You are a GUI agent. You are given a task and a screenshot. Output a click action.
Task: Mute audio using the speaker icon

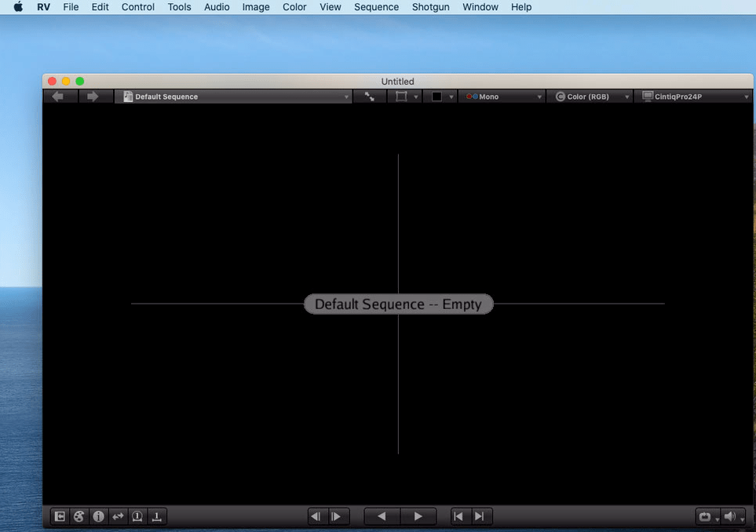[729, 516]
